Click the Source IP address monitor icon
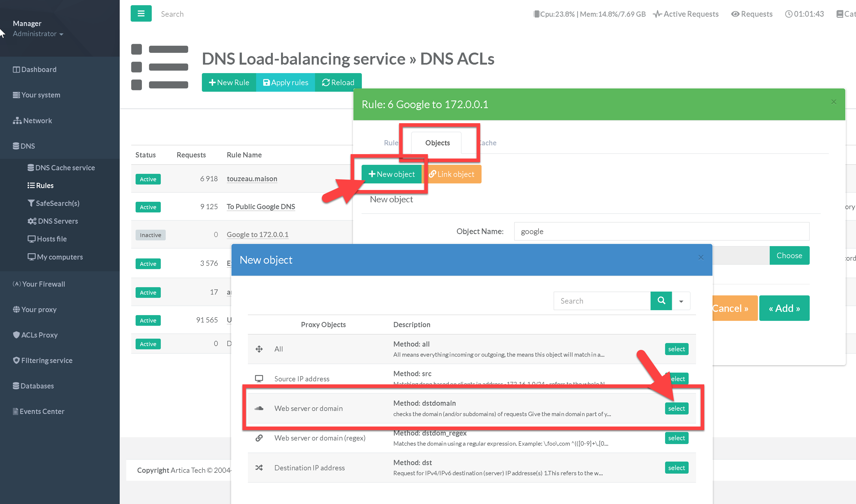This screenshot has height=504, width=856. click(259, 378)
